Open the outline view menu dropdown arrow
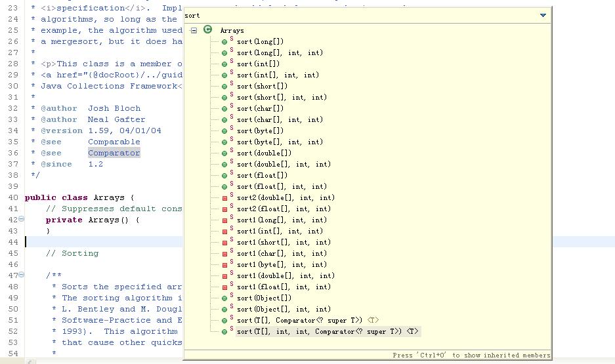Screen dimensions: 615x364 pos(543,15)
